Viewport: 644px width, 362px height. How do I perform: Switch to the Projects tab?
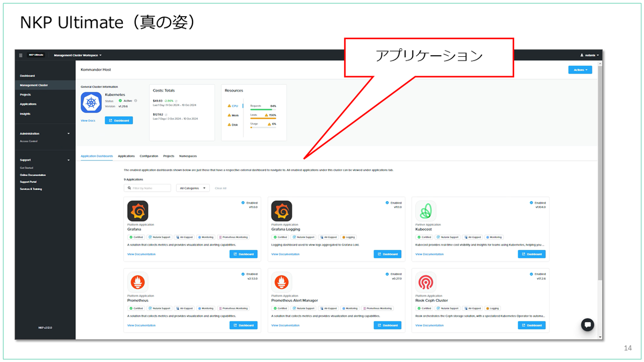point(169,156)
